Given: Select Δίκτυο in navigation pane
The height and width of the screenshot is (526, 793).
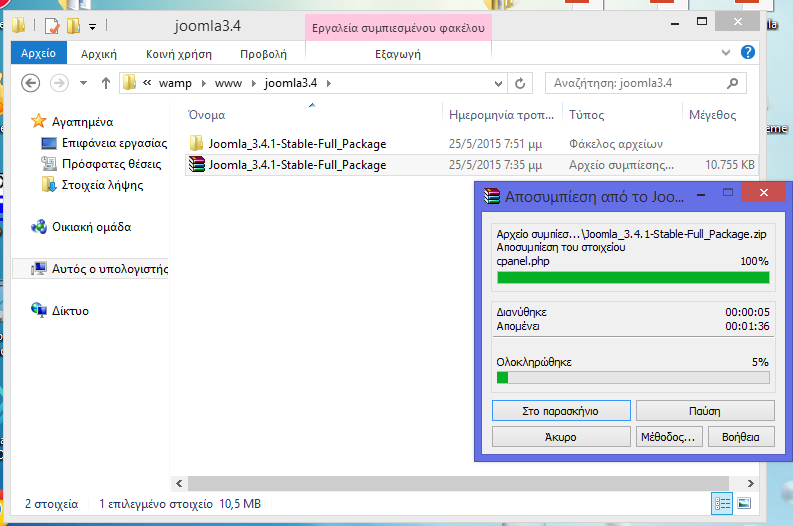Looking at the screenshot, I should tap(70, 311).
